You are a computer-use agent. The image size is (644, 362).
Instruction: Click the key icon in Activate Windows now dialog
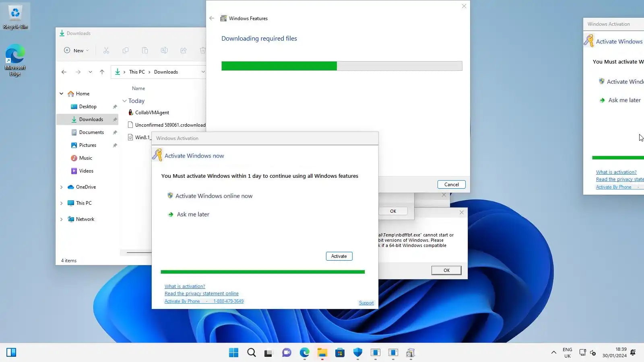point(157,155)
